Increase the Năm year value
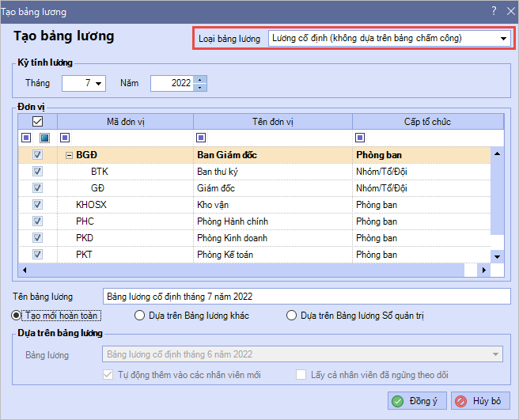 coord(199,79)
